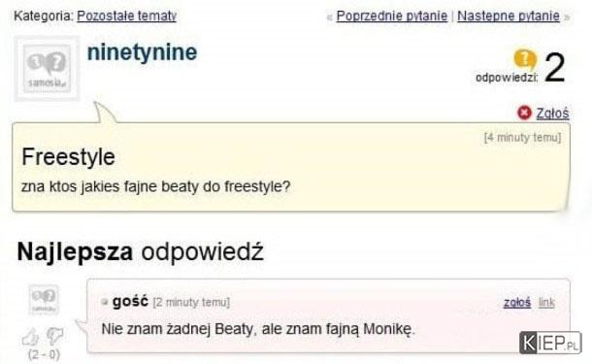Click the Najlepsza odpowiedź heading
Screen dimensions: 592x364
click(140, 251)
